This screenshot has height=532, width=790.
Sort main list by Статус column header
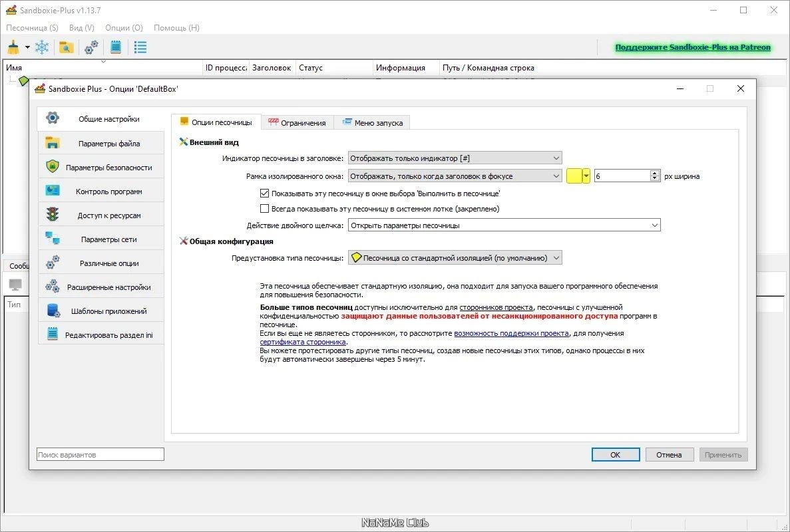click(x=335, y=67)
